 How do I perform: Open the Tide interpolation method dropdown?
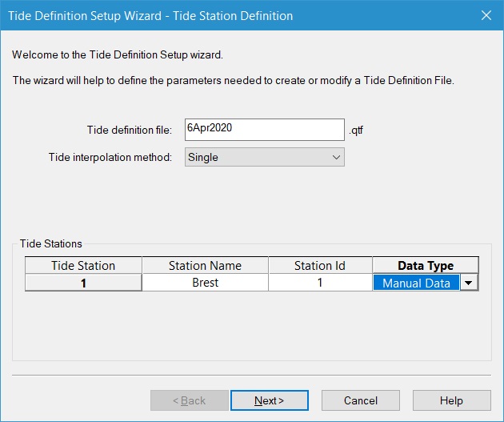264,158
